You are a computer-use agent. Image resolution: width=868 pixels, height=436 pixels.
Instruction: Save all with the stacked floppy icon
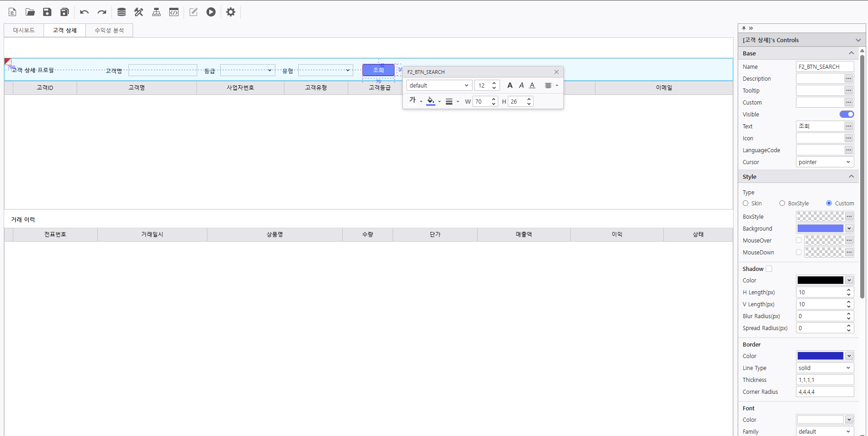[65, 12]
